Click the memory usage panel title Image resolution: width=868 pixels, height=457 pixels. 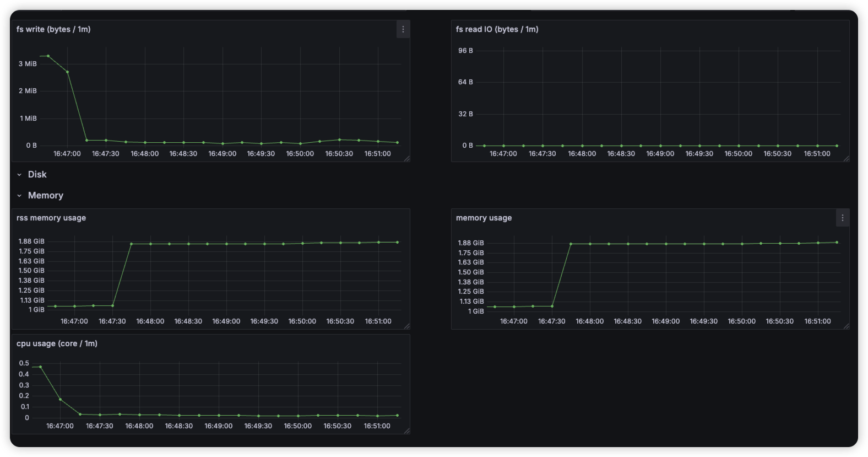[484, 218]
